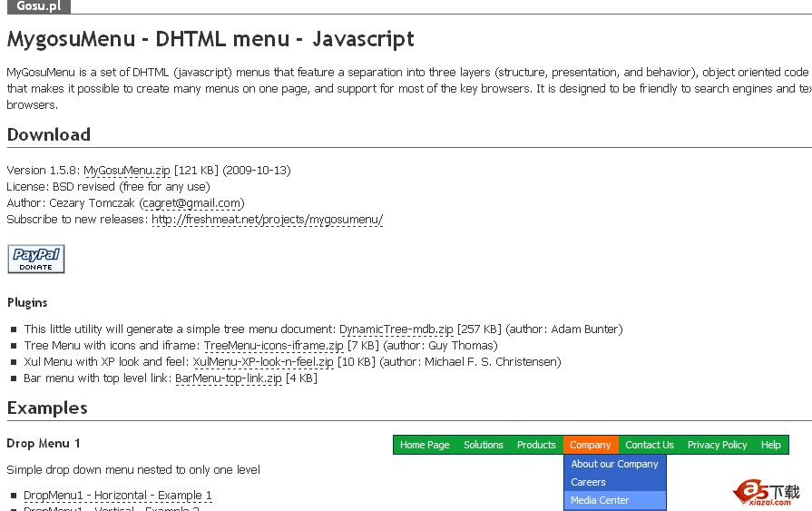812x511 pixels.
Task: Download TreeMenu-icons-iframe.zip plugin
Action: [273, 346]
